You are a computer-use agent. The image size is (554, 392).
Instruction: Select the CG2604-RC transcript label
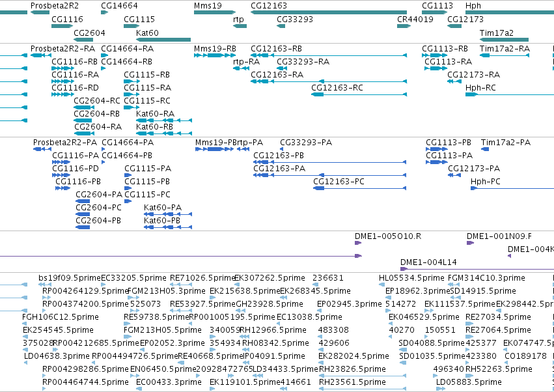97,100
